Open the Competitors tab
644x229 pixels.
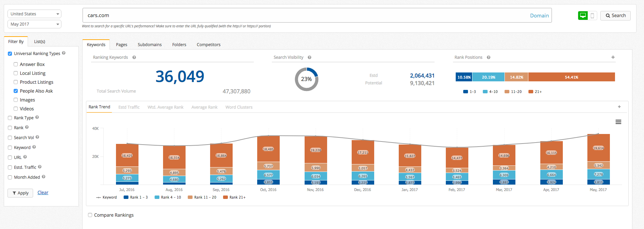pos(209,45)
